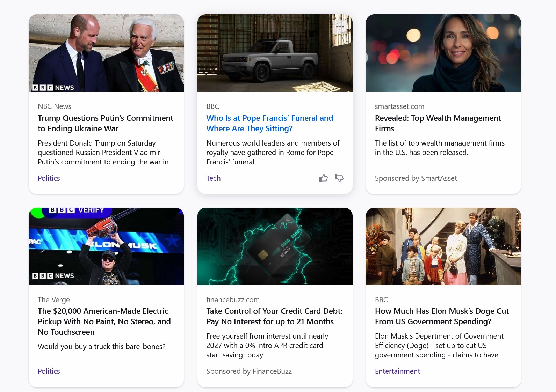Screen dimensions: 556x392
Task: Click the 'financebuzz.com' source name
Action: click(x=233, y=300)
